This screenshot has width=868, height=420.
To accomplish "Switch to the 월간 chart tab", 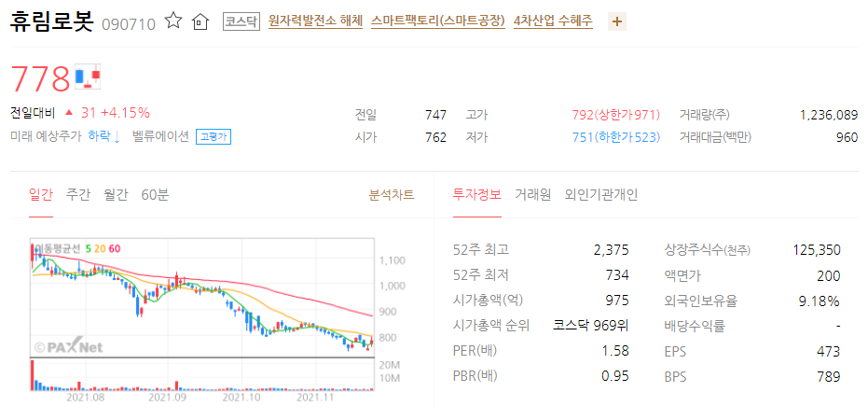I will [116, 194].
